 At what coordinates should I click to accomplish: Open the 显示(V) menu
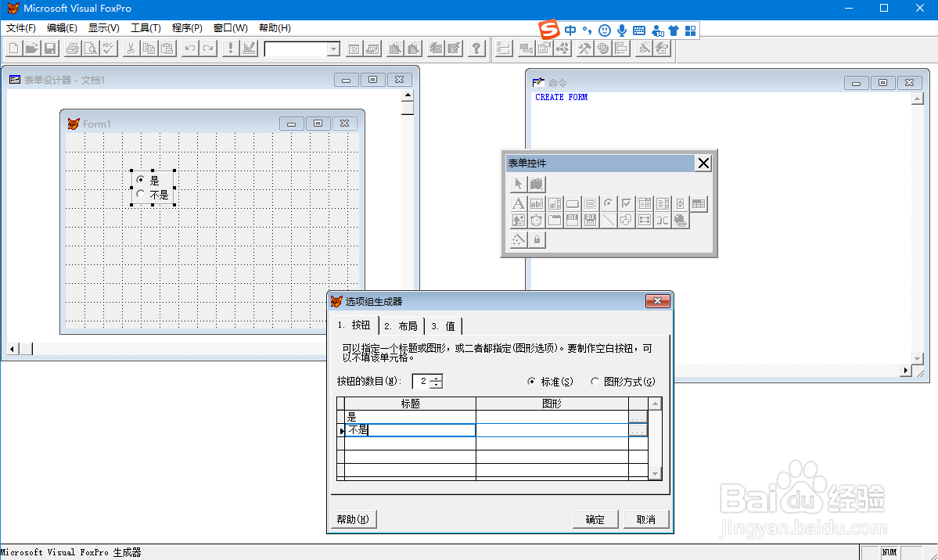(x=103, y=28)
